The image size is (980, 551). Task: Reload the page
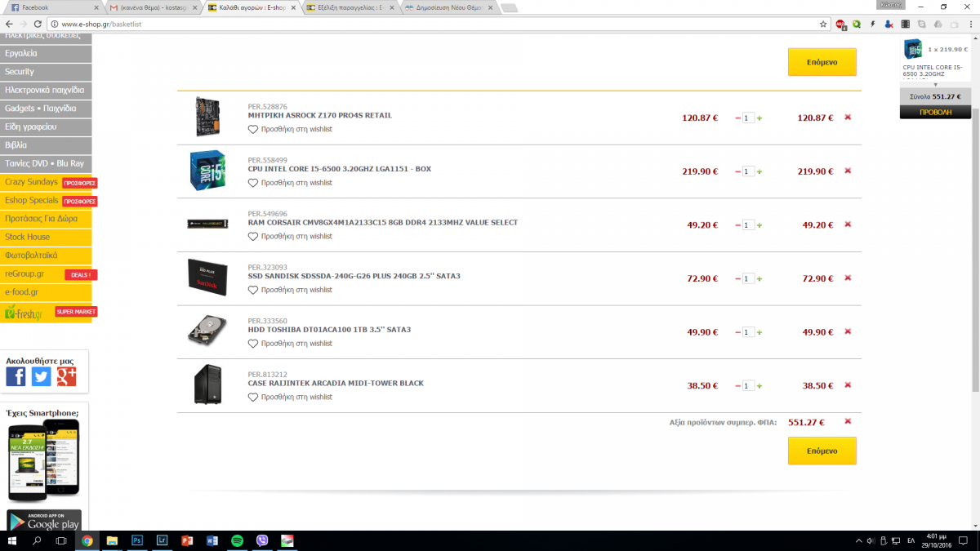pos(38,24)
